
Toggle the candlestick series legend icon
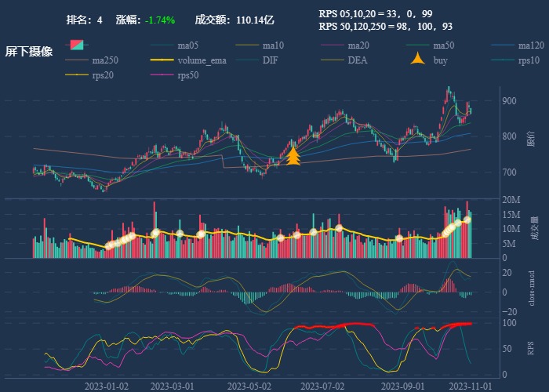coord(77,45)
